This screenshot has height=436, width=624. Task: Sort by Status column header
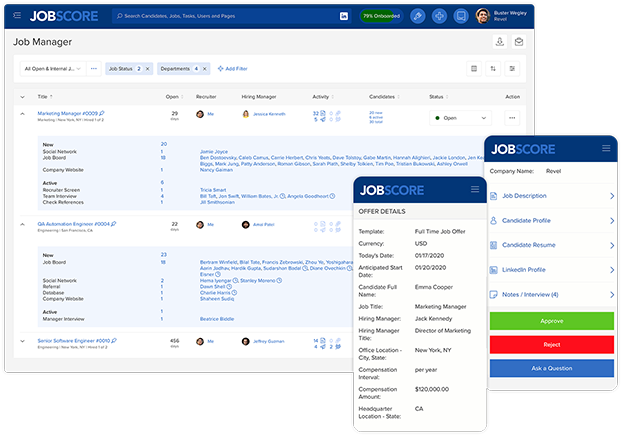click(438, 97)
